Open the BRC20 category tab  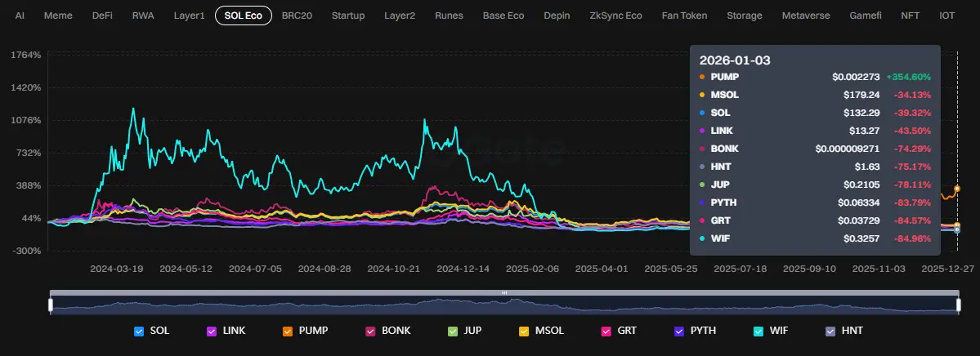click(x=297, y=16)
